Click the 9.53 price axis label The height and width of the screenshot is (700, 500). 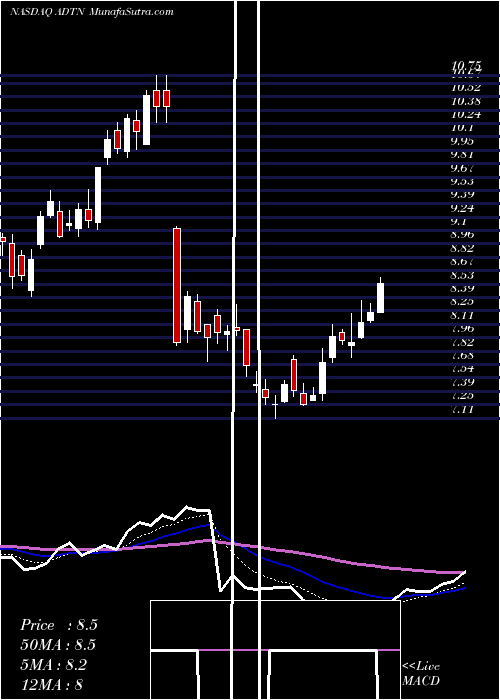coord(463,181)
